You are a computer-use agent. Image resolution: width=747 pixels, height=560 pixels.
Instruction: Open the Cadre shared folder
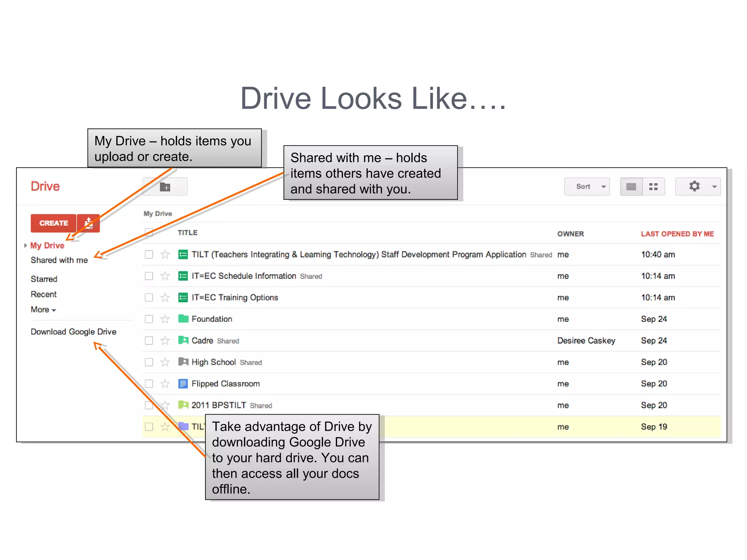pos(202,341)
